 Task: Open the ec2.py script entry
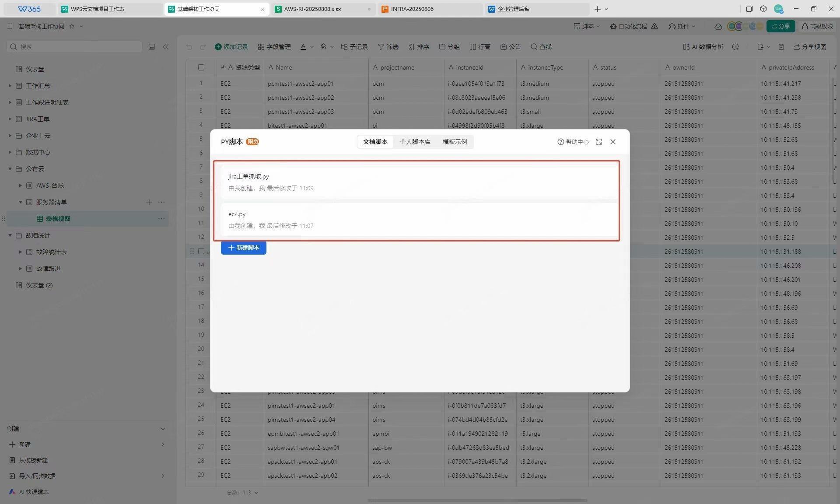tap(237, 214)
